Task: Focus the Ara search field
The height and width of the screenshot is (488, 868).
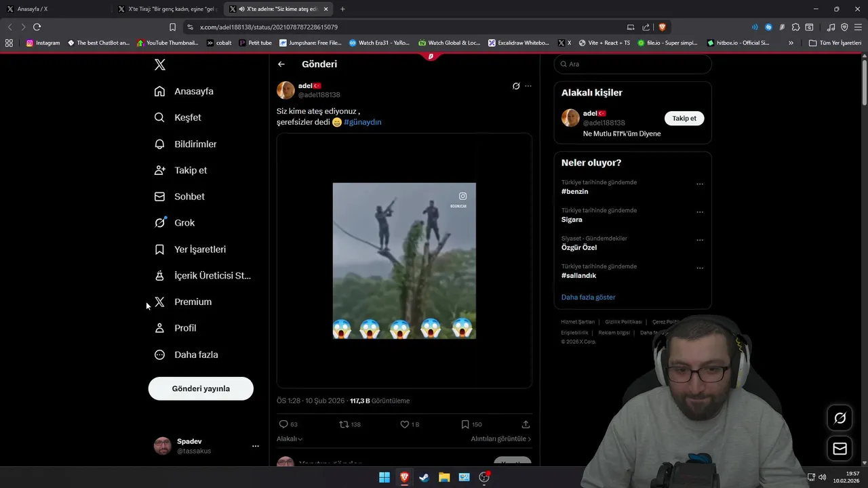Action: 633,64
